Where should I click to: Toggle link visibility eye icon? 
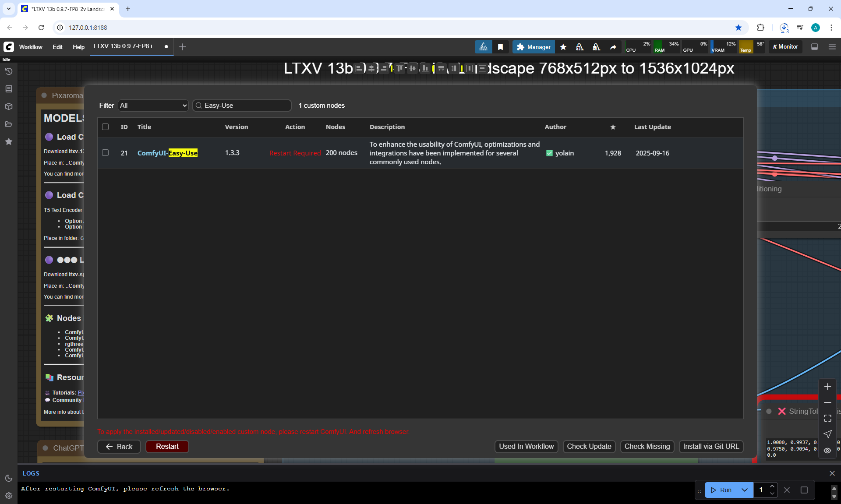(827, 450)
